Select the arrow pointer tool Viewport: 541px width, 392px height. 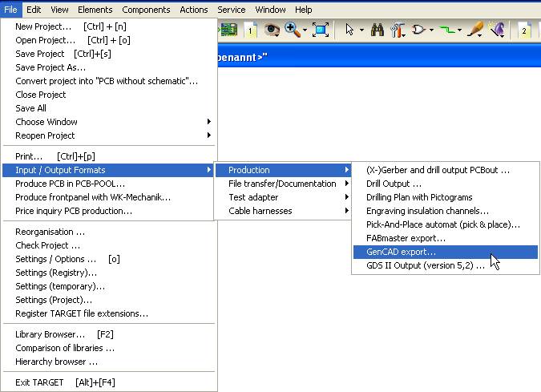tap(349, 30)
